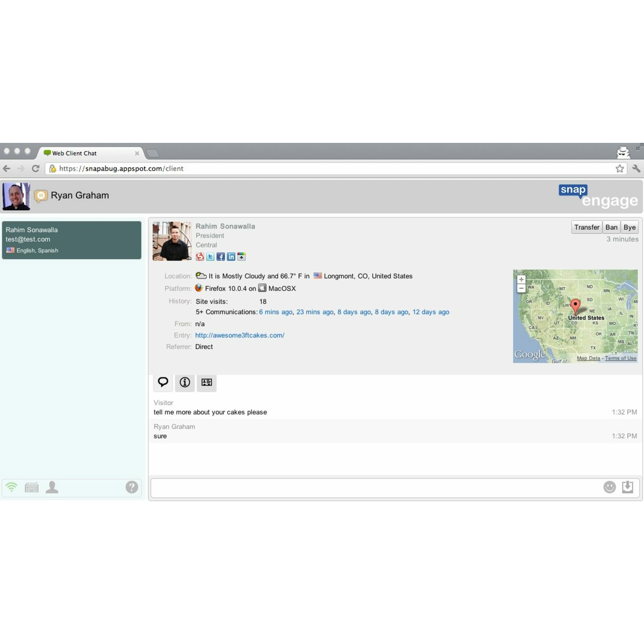This screenshot has height=644, width=644.
Task: View Rahim's LinkedIn profile icon
Action: 231,257
